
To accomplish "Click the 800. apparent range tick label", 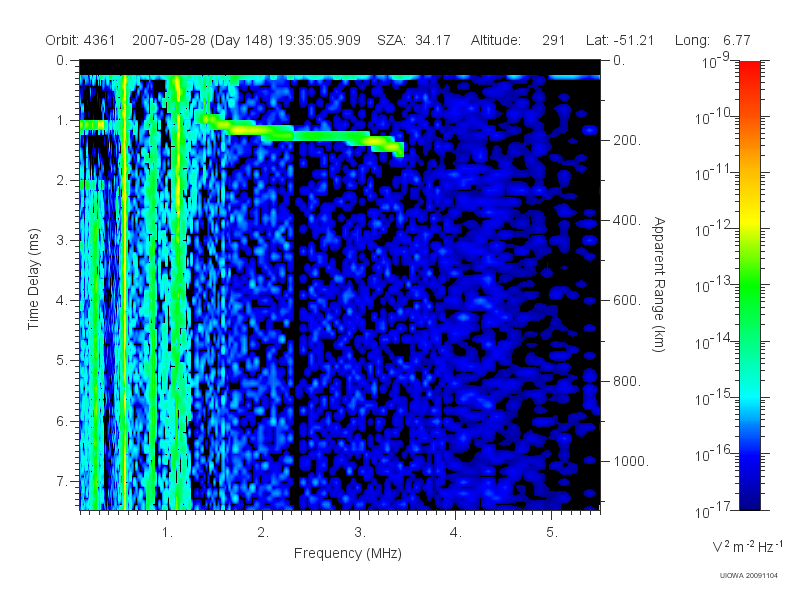I will point(627,381).
